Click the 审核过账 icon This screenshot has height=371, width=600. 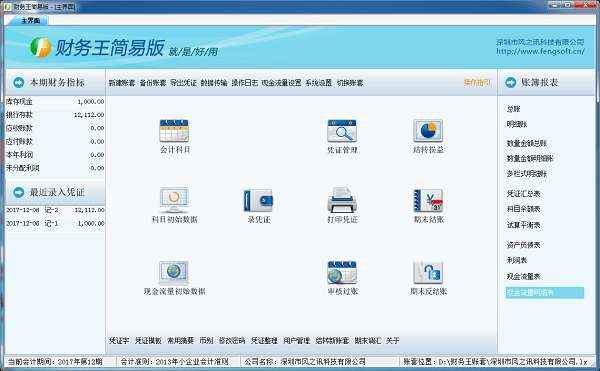[x=342, y=272]
